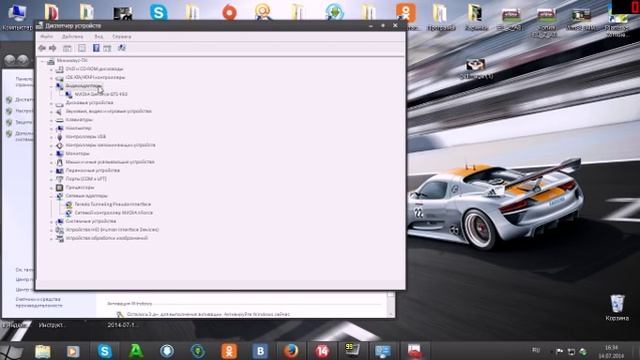640x360 pixels.
Task: Click the monitor 99 taskbar icon
Action: point(352,350)
